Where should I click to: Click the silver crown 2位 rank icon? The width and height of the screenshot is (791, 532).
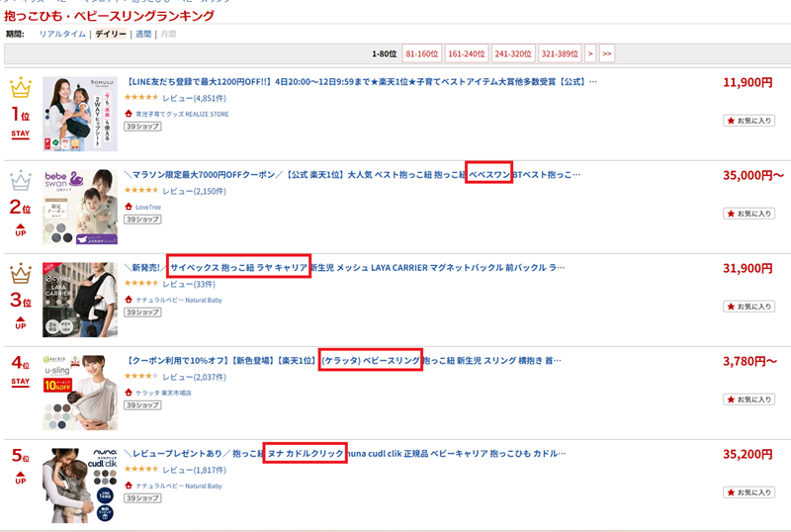[x=21, y=181]
